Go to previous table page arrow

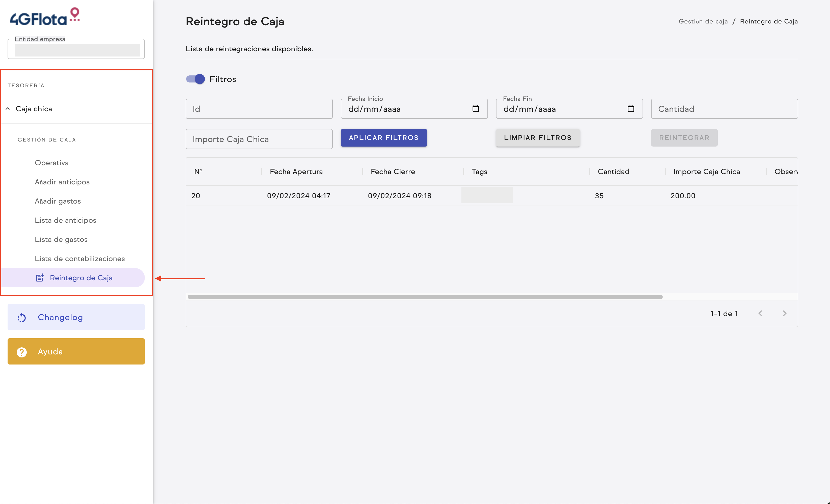click(760, 313)
